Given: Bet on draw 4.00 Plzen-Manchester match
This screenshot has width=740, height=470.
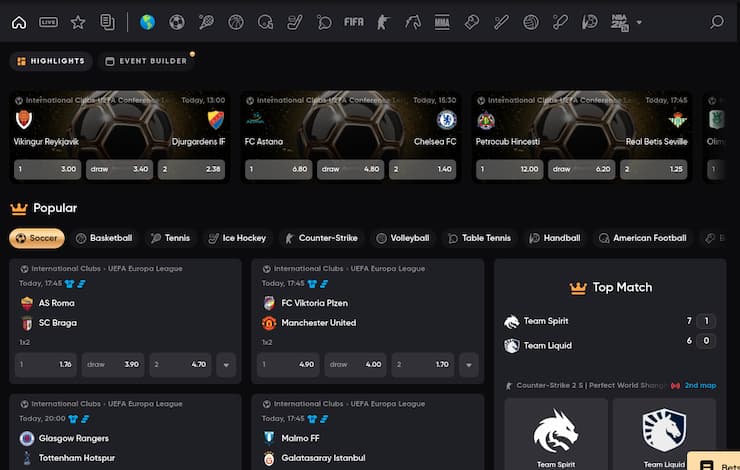Looking at the screenshot, I should point(355,365).
